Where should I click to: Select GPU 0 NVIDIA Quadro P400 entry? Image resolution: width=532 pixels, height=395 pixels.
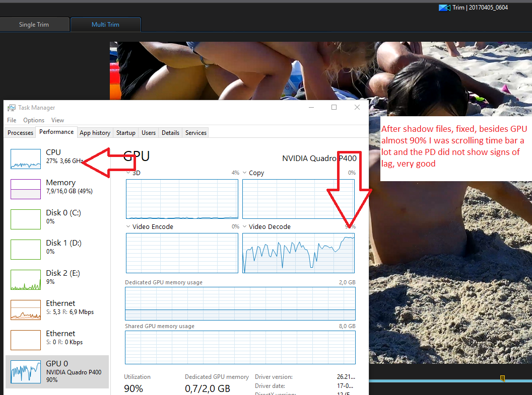coord(57,372)
